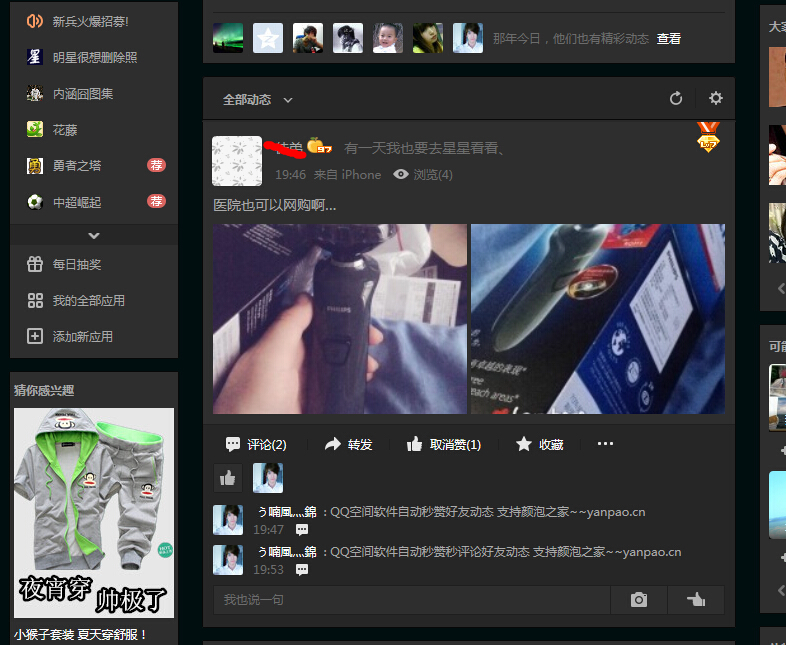This screenshot has width=786, height=645.
Task: Click the 查看 link for today's memories
Action: pos(668,39)
